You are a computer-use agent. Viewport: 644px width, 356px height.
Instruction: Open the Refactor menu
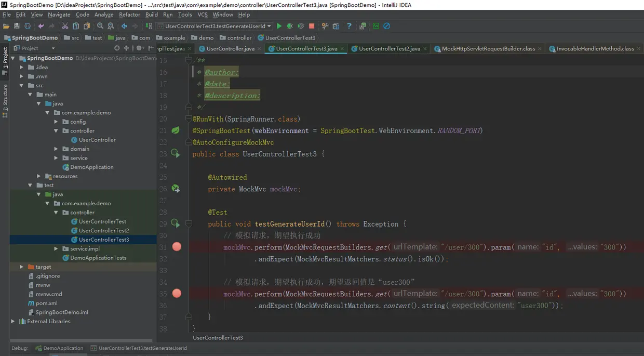[x=129, y=15]
